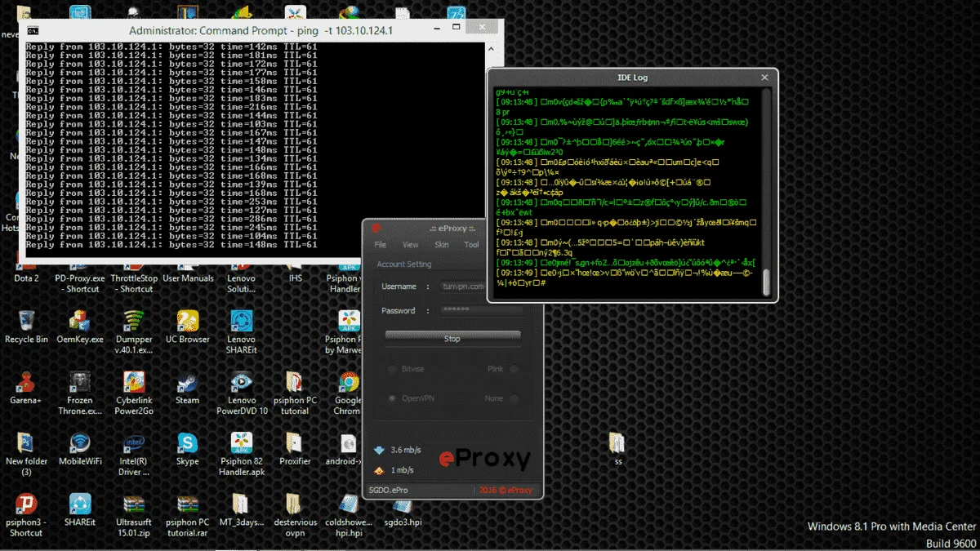
Task: Open the Intel(R) Driver desktop shortcut
Action: click(x=134, y=454)
